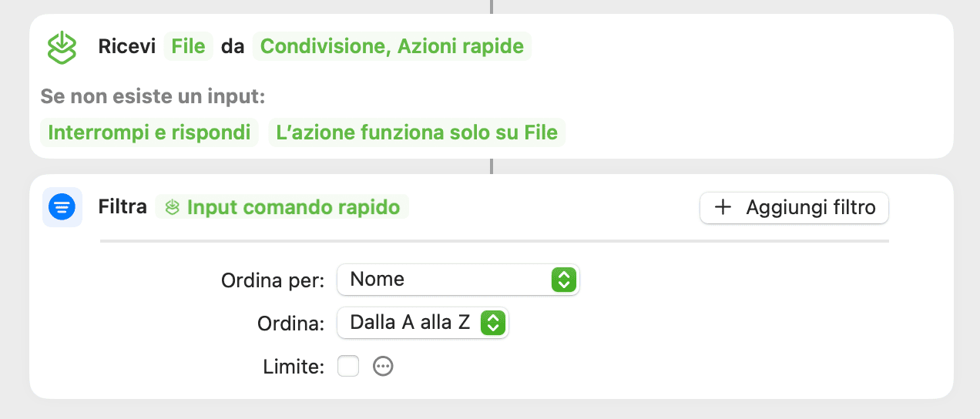Open the ellipsis options next to Limite

click(383, 367)
